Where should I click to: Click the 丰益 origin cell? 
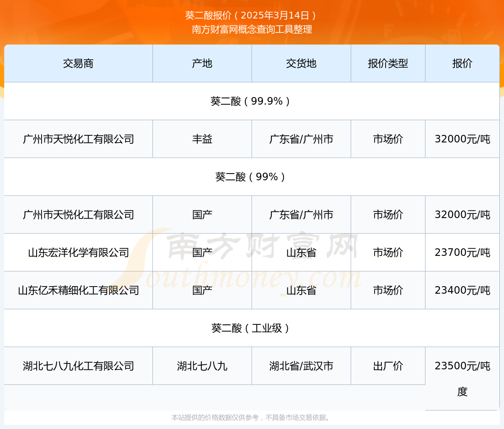202,139
